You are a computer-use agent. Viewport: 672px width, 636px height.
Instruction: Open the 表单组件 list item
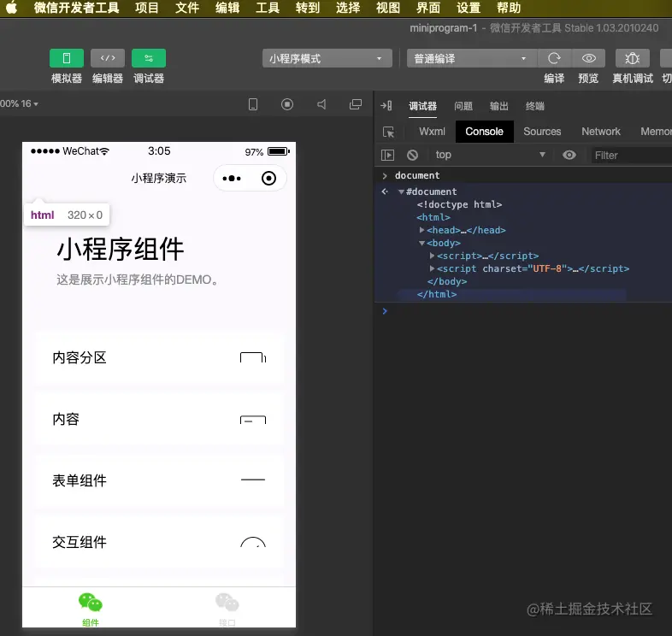coord(159,480)
